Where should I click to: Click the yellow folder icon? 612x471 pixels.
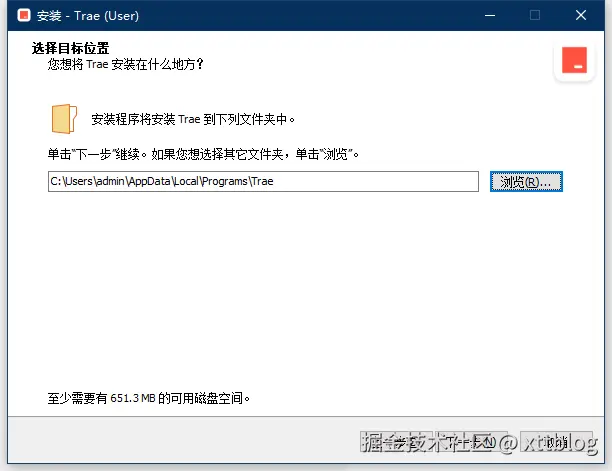click(x=64, y=119)
